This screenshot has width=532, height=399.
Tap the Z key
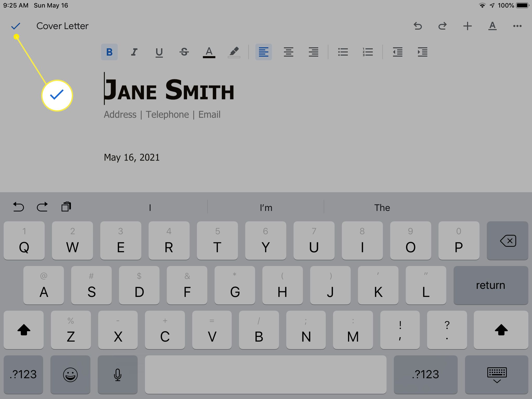71,330
